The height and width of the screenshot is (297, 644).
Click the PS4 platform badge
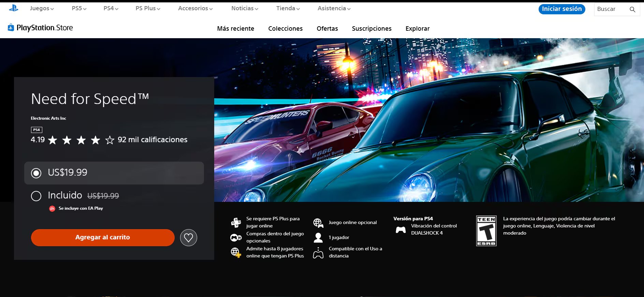[36, 130]
